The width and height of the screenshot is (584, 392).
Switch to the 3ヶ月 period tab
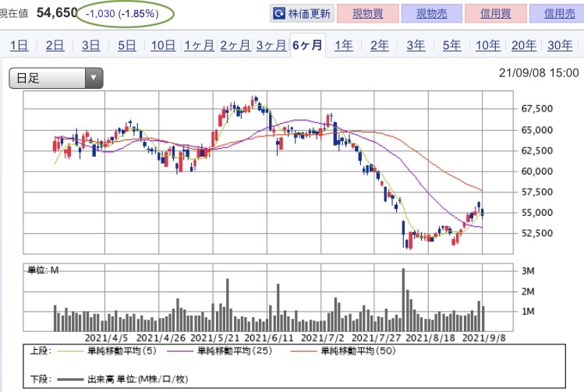click(271, 45)
